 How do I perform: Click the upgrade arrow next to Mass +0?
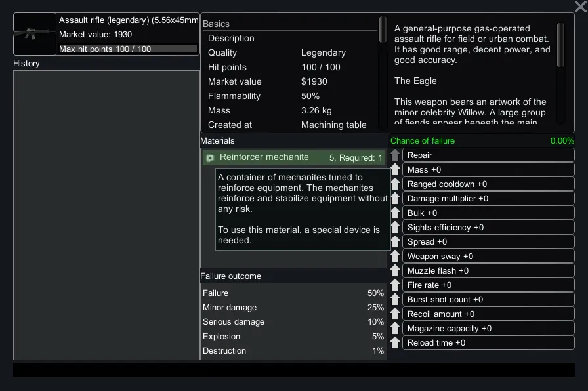coord(395,170)
